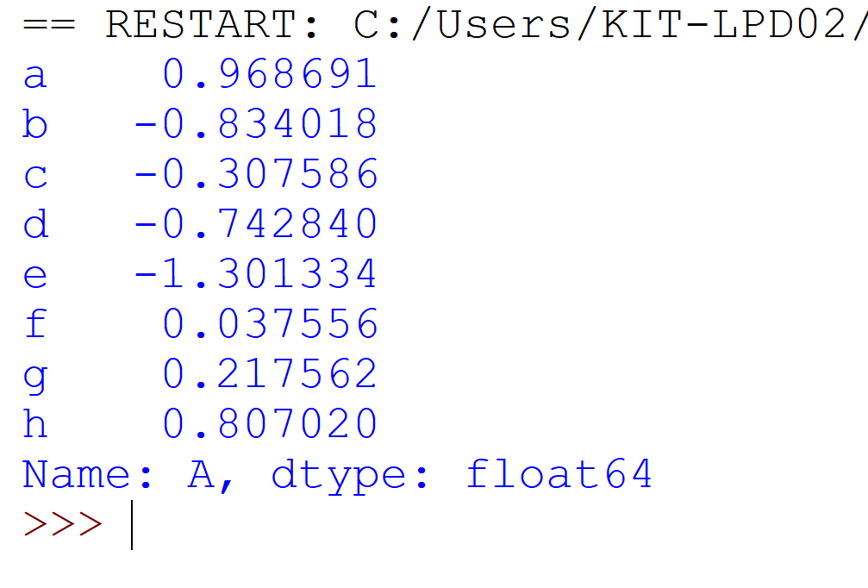This screenshot has width=868, height=588.
Task: Click the value 0.807020 in row h
Action: (270, 423)
